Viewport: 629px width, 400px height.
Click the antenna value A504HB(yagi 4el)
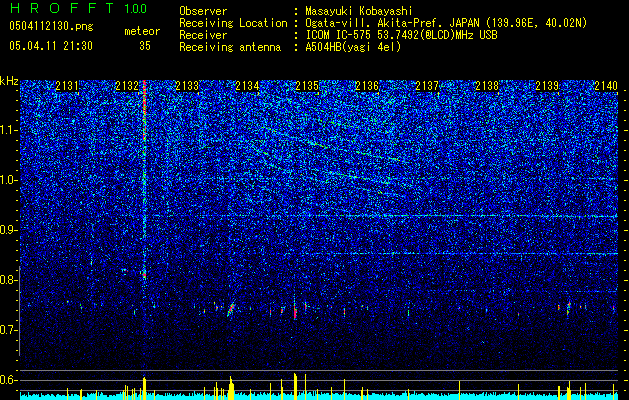(x=353, y=47)
